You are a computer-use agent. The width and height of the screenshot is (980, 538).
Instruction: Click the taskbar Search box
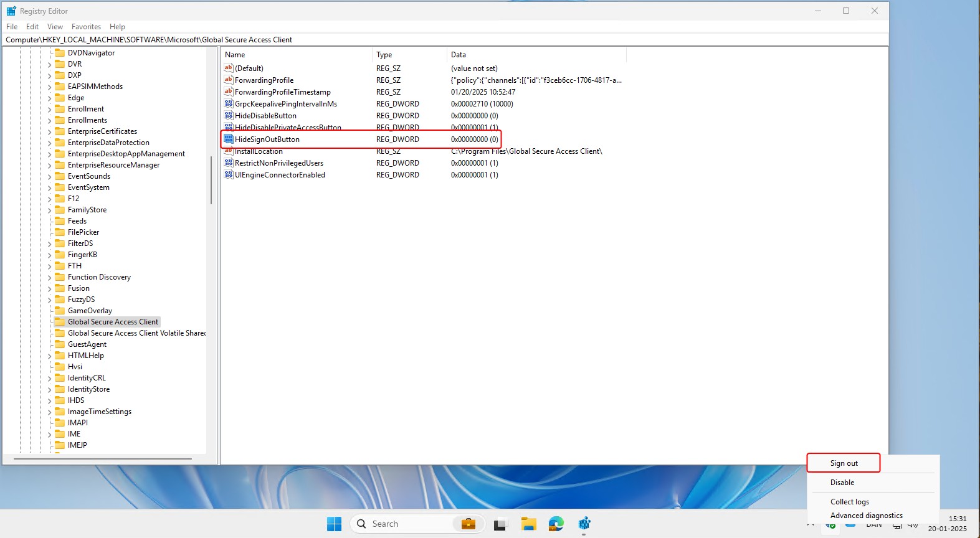point(417,524)
